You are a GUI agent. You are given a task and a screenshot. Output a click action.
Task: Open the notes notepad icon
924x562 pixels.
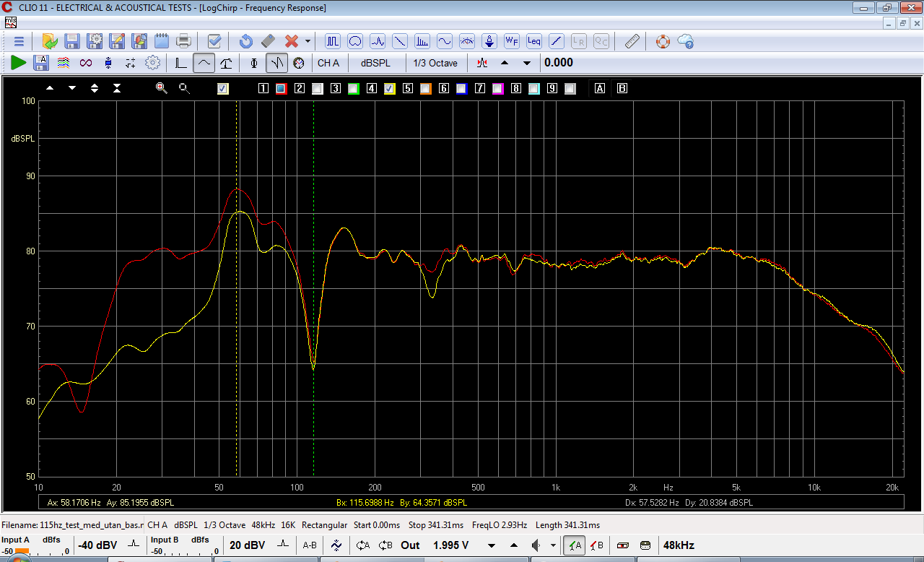[x=162, y=41]
